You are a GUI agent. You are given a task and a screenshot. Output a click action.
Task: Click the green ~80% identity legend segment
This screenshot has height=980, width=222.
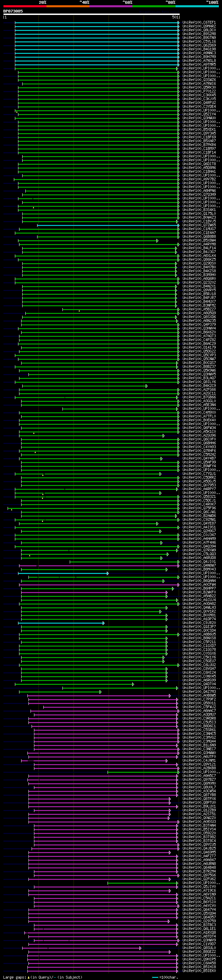(154, 6)
